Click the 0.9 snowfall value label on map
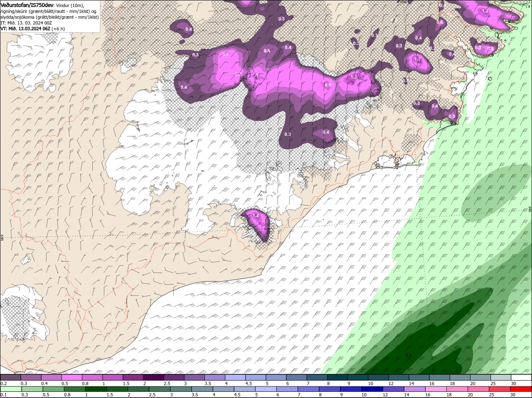The width and height of the screenshot is (532, 398). (328, 85)
